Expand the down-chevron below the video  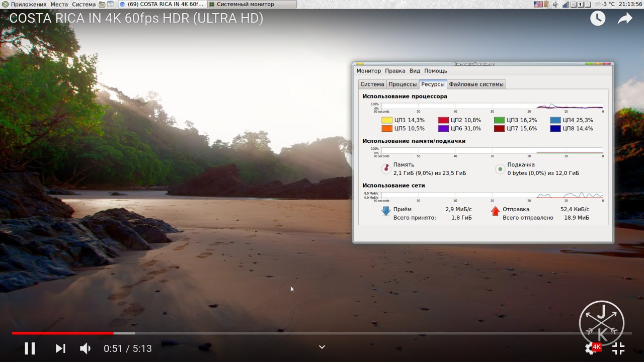pyautogui.click(x=322, y=347)
